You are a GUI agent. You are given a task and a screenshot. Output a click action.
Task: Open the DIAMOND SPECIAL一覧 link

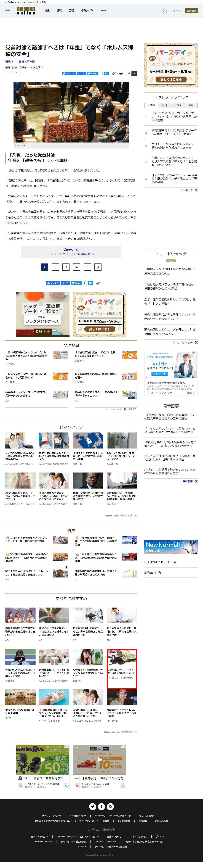[160, 562]
